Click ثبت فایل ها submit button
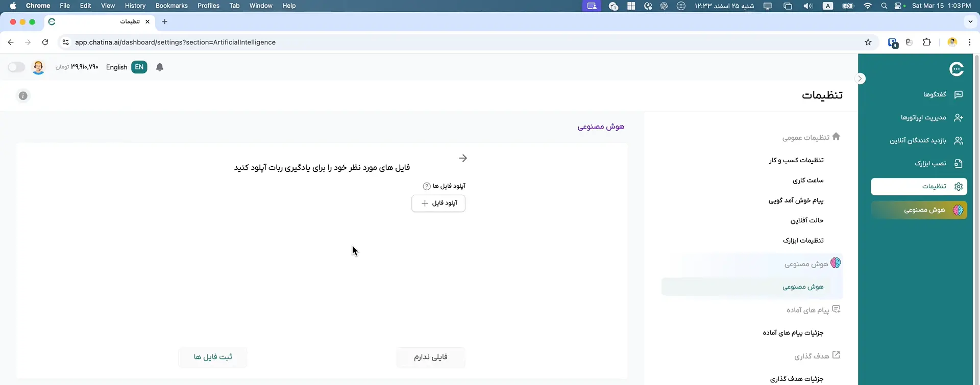The image size is (980, 385). 213,357
